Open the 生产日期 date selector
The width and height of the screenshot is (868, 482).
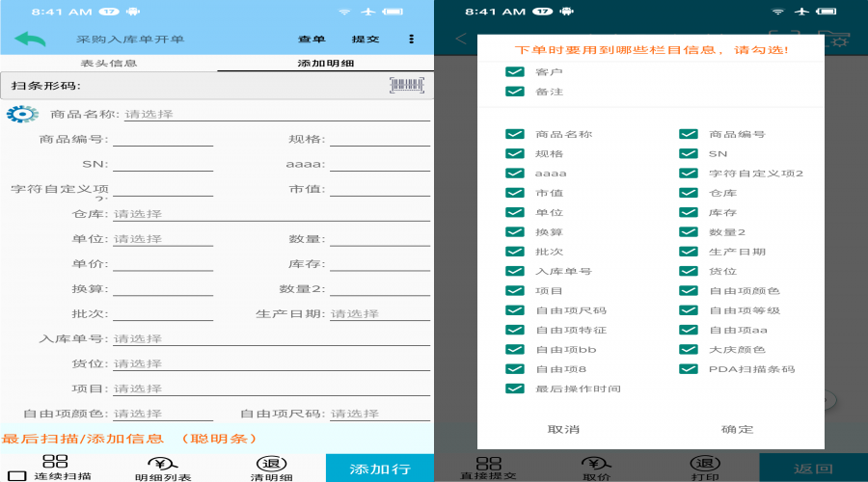[379, 314]
